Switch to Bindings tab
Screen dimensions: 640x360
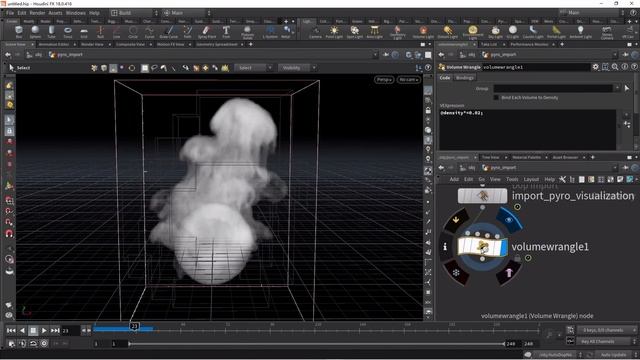coord(464,78)
